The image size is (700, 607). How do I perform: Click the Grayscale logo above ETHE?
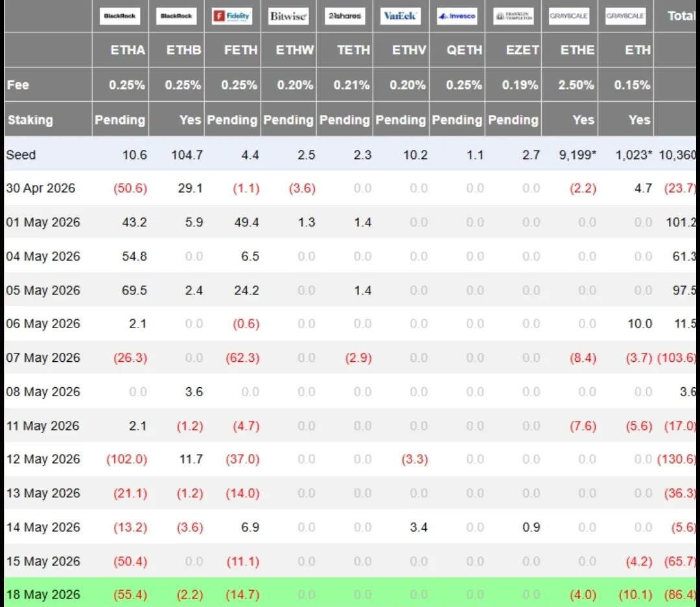569,16
